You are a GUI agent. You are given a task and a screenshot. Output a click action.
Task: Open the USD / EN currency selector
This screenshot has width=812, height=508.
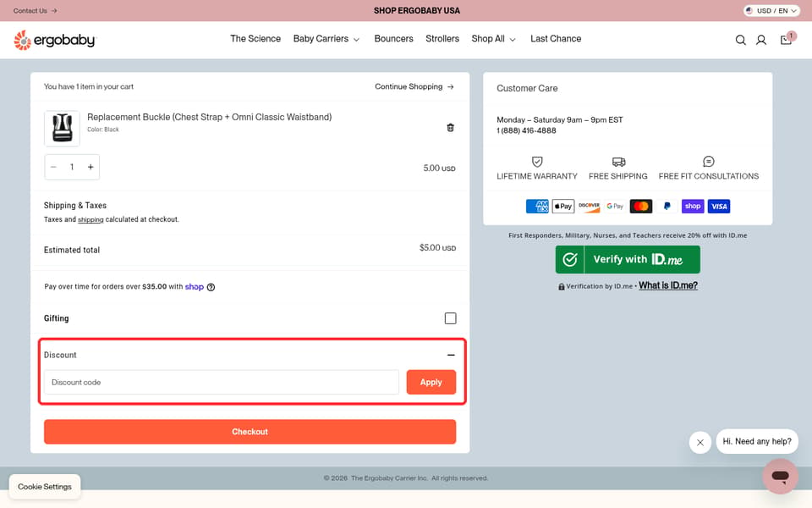point(771,10)
